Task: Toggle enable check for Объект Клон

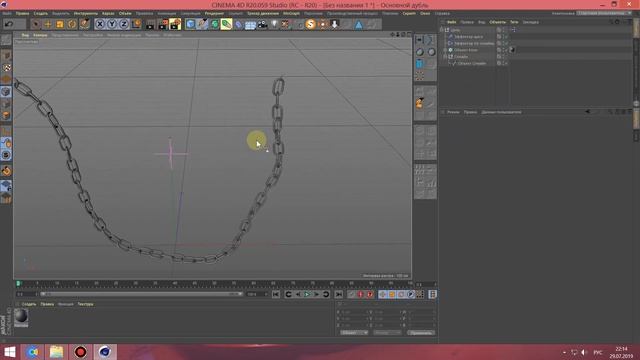Action: (x=506, y=50)
